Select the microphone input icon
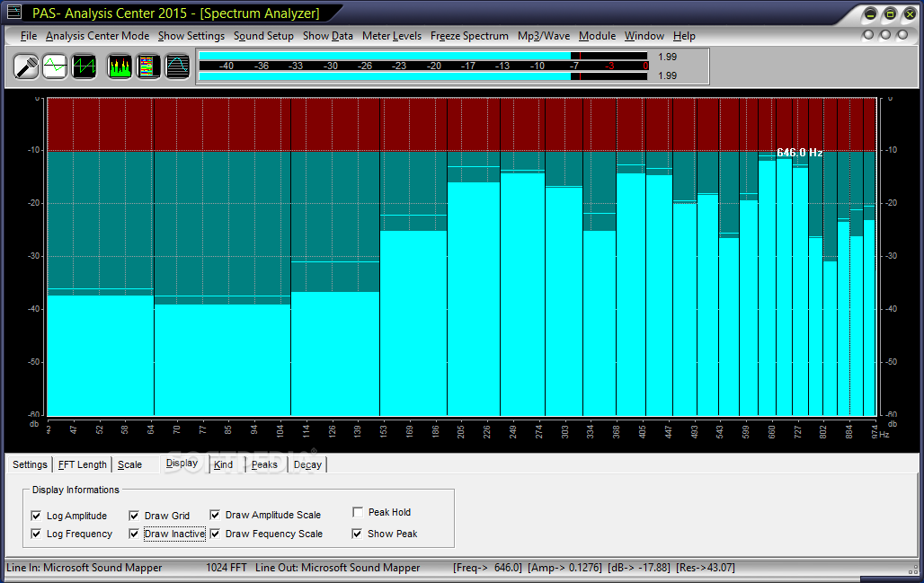Viewport: 924px width, 583px height. 27,66
